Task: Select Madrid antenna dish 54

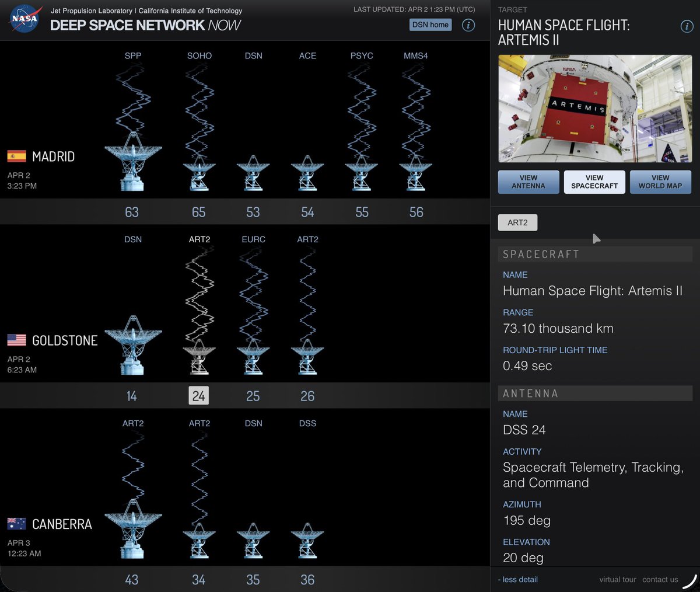Action: click(x=307, y=173)
